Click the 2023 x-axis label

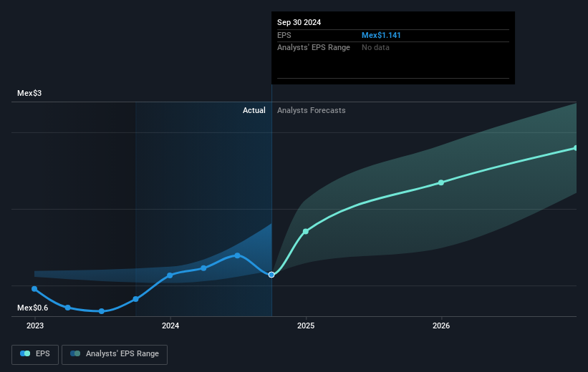(x=35, y=326)
